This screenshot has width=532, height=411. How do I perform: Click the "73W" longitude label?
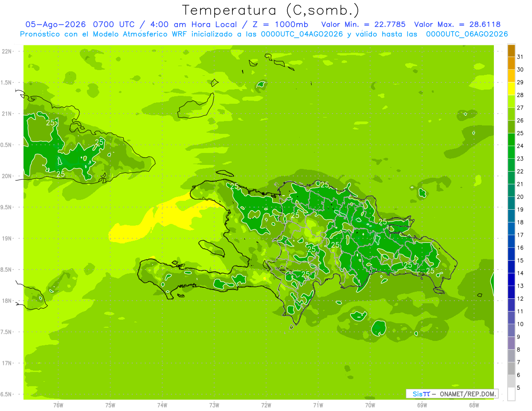(214, 405)
